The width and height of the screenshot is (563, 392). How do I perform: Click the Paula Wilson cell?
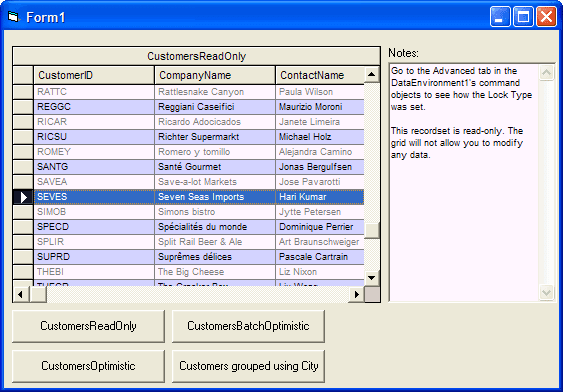320,92
